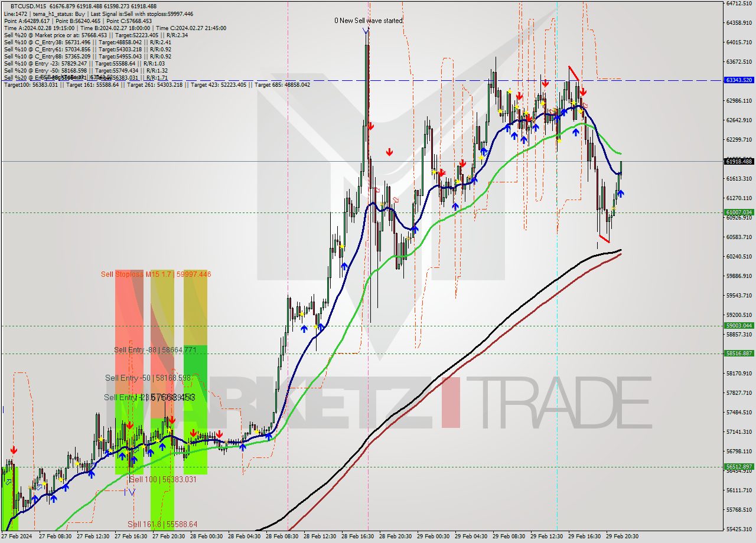Select the '29 Feb 16:30' time label
Viewport: 756px width, 543px height.
584,537
